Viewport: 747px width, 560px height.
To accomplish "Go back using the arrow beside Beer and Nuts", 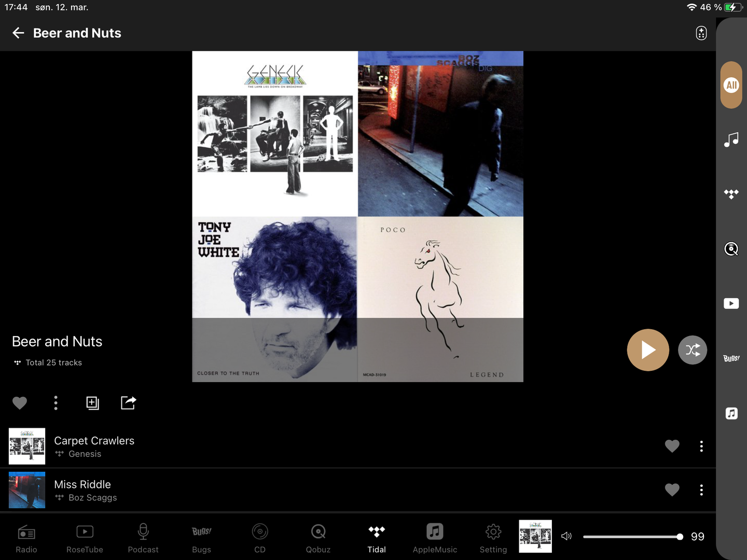I will point(18,33).
